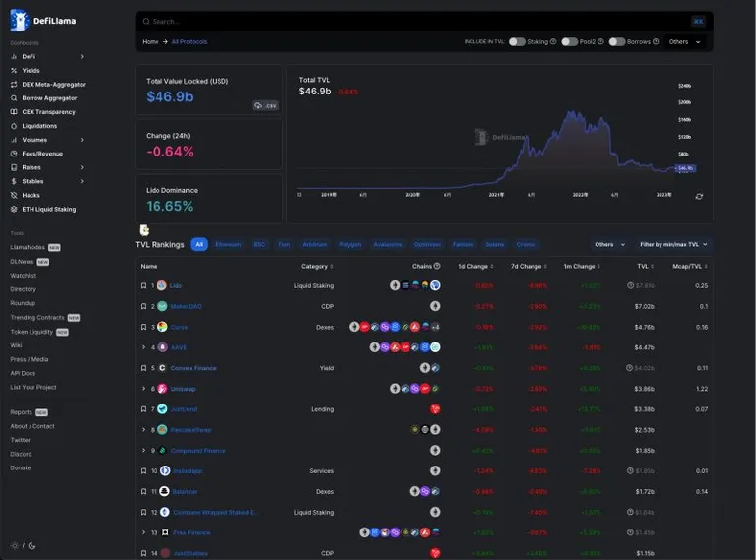Open the Convex Finance protocol link
Viewport: 756px width, 560px height.
coord(193,368)
